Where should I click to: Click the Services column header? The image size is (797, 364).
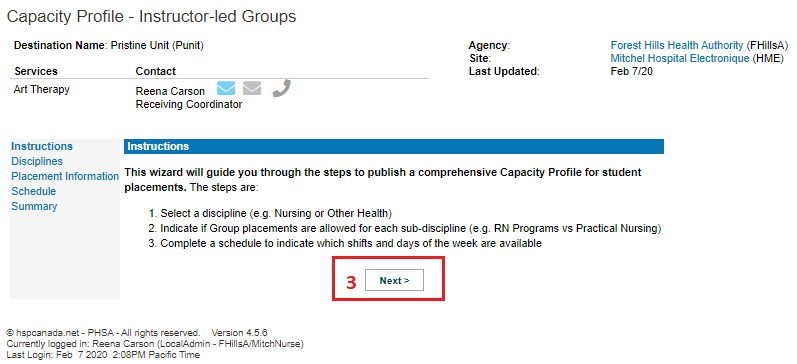(36, 71)
